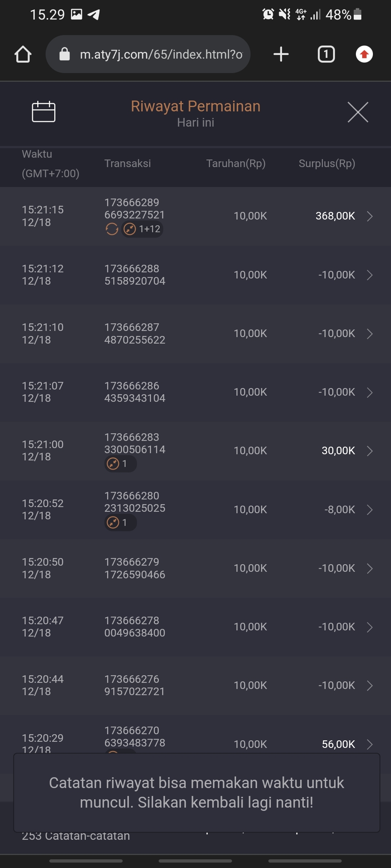Viewport: 391px width, 868px height.
Task: Open the calendar date picker icon
Action: tap(43, 112)
